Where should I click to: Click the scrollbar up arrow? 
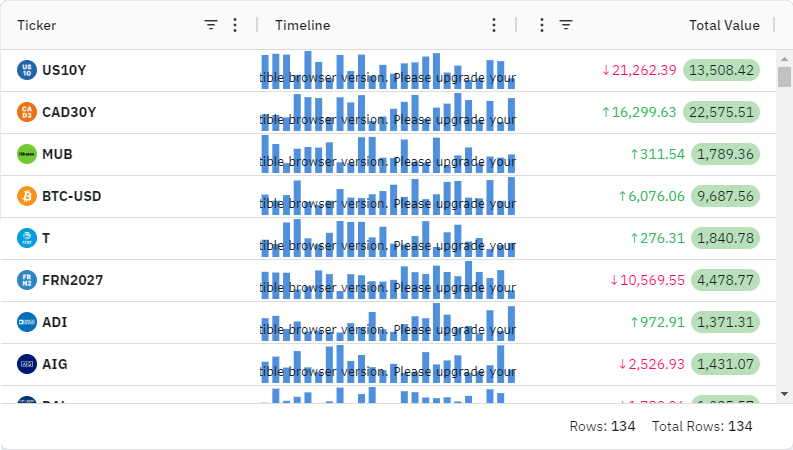(784, 59)
